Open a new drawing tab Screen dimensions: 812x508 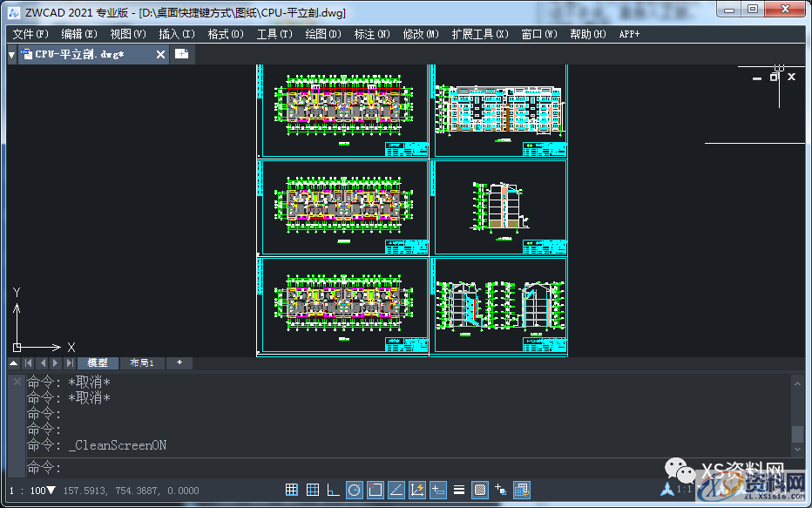tap(181, 54)
